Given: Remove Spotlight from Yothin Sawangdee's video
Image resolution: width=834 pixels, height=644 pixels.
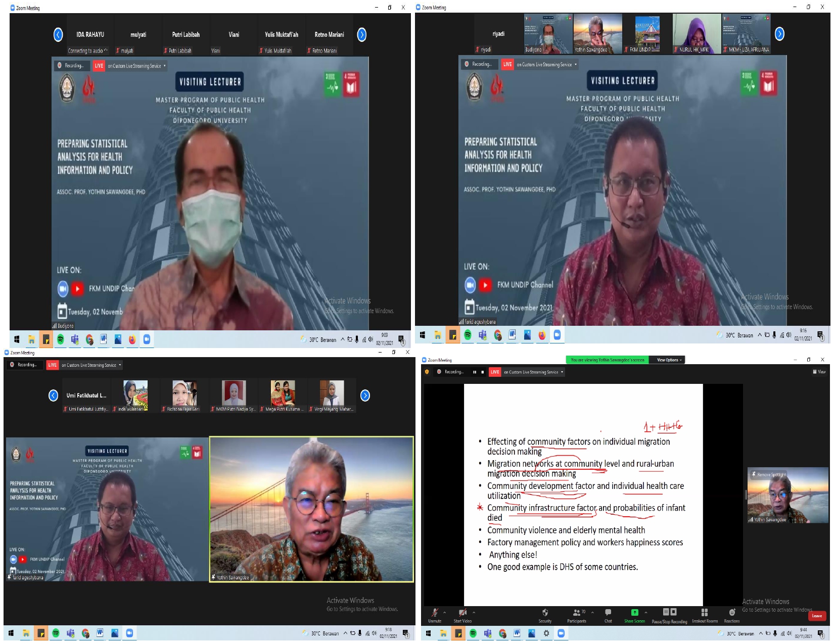Looking at the screenshot, I should point(769,475).
